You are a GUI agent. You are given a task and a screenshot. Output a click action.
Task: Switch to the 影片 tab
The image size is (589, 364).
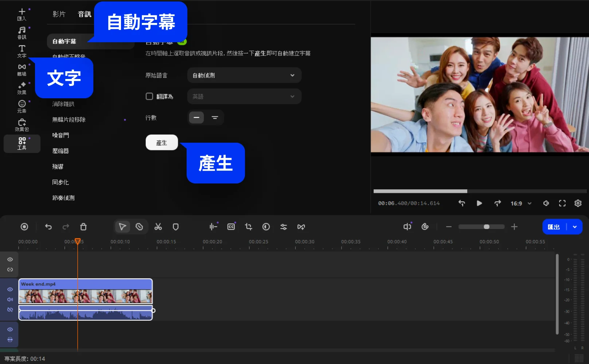tap(59, 14)
